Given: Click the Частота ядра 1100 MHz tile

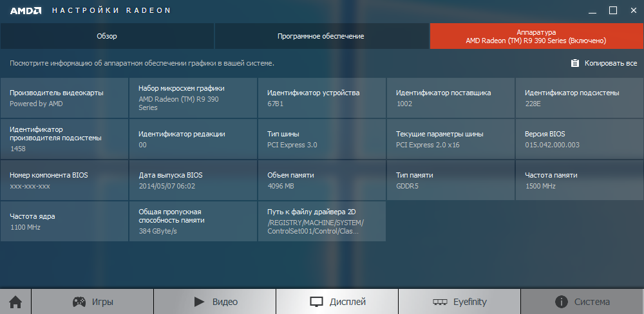Looking at the screenshot, I should coord(64,221).
